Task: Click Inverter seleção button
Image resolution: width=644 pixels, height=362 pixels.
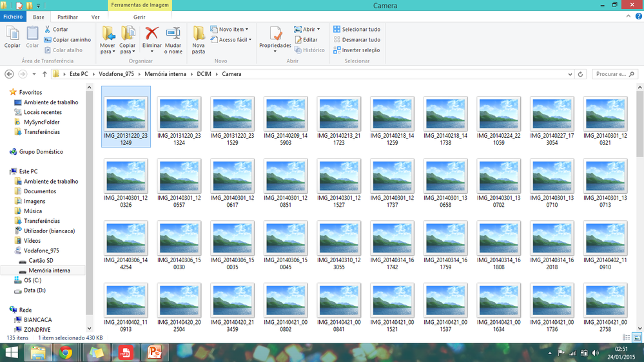Action: 356,50
